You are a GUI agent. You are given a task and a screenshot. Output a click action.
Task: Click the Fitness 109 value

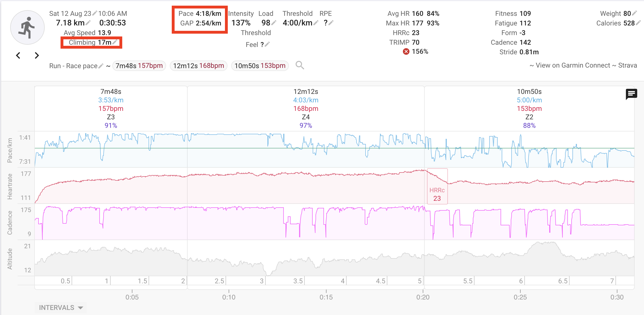[525, 13]
